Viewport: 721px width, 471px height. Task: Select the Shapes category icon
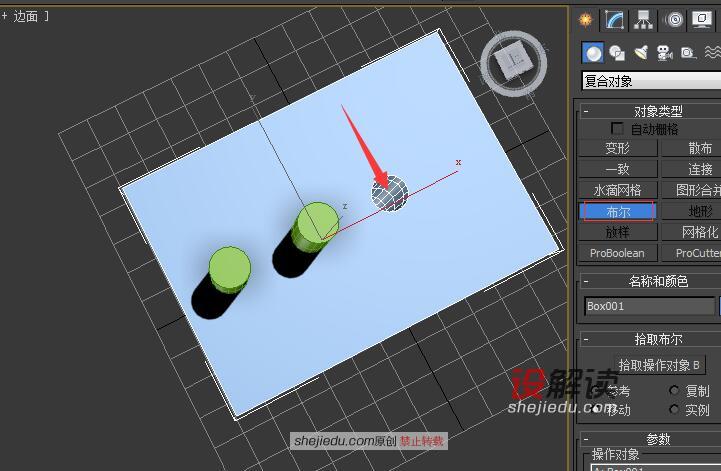tap(617, 53)
